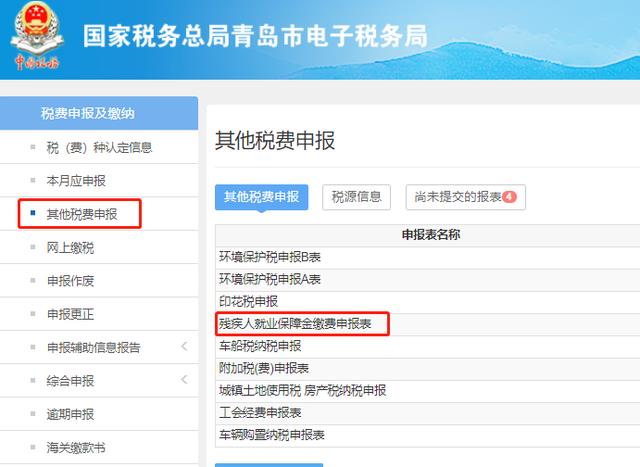Open 税（费）种认定信息 in the sidebar

pyautogui.click(x=99, y=148)
